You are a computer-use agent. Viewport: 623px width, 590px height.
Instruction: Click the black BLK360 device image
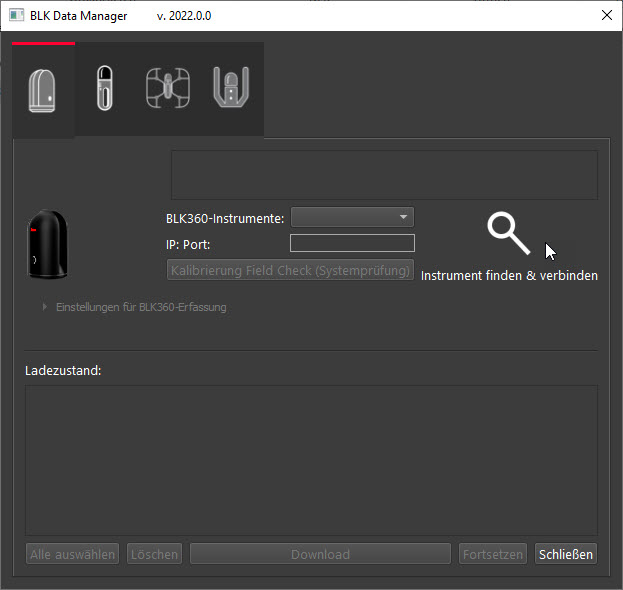point(47,244)
